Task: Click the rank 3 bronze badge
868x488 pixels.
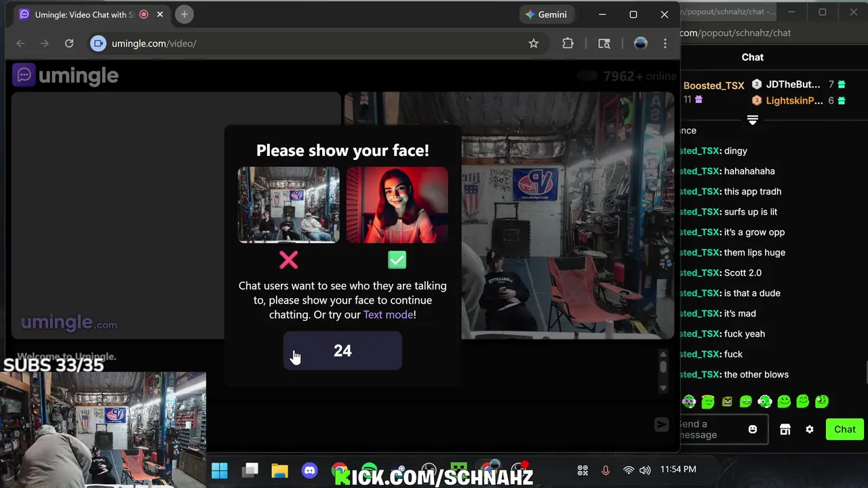Action: (757, 101)
